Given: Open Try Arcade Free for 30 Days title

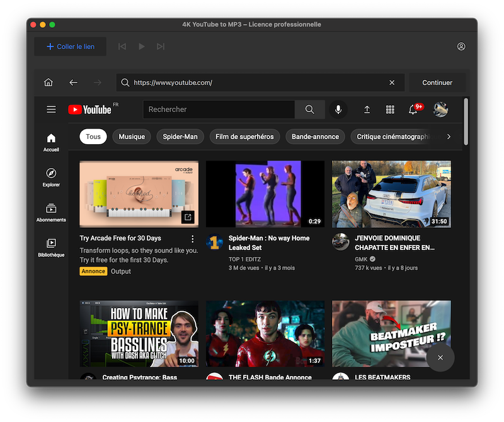Looking at the screenshot, I should pyautogui.click(x=120, y=238).
